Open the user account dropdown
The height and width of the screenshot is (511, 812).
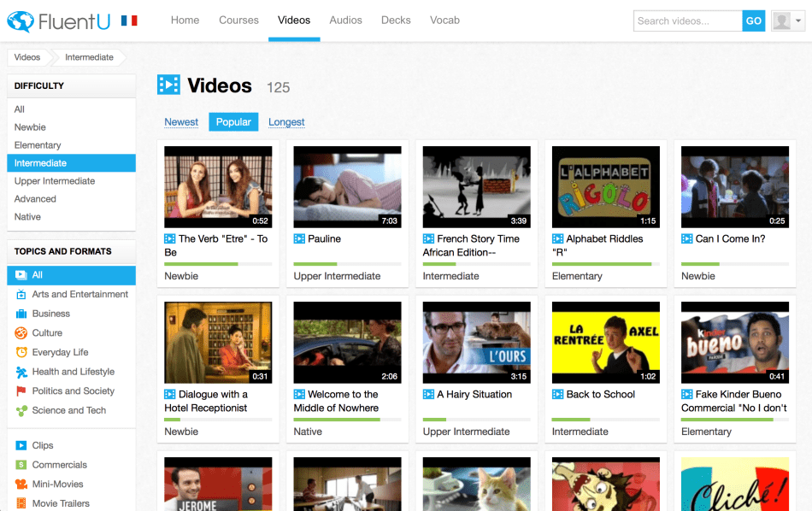tap(786, 20)
